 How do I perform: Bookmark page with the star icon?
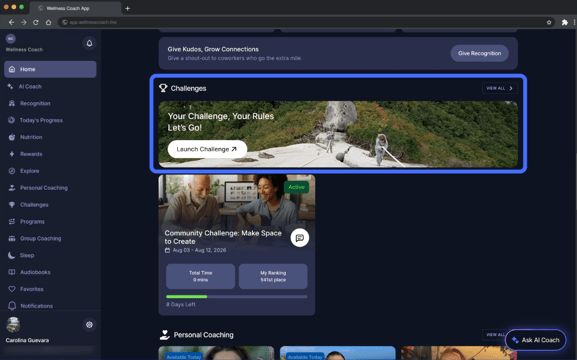(549, 22)
